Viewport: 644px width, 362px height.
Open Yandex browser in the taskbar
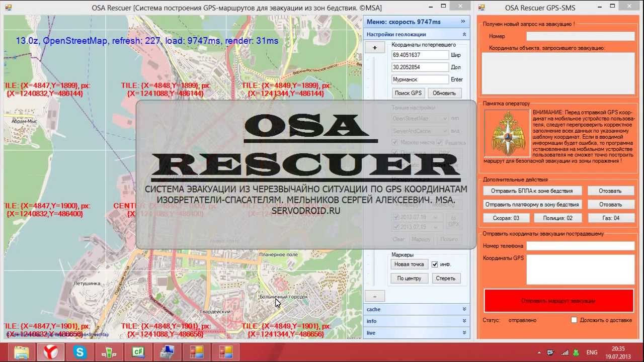click(50, 352)
